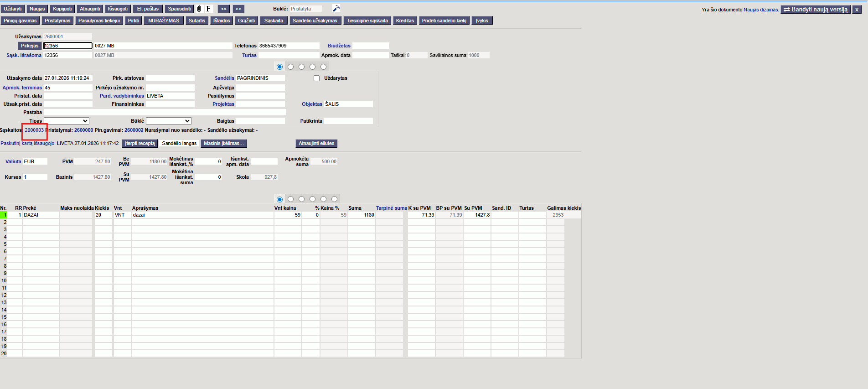
Task: Click the F icon in top toolbar
Action: click(x=208, y=9)
